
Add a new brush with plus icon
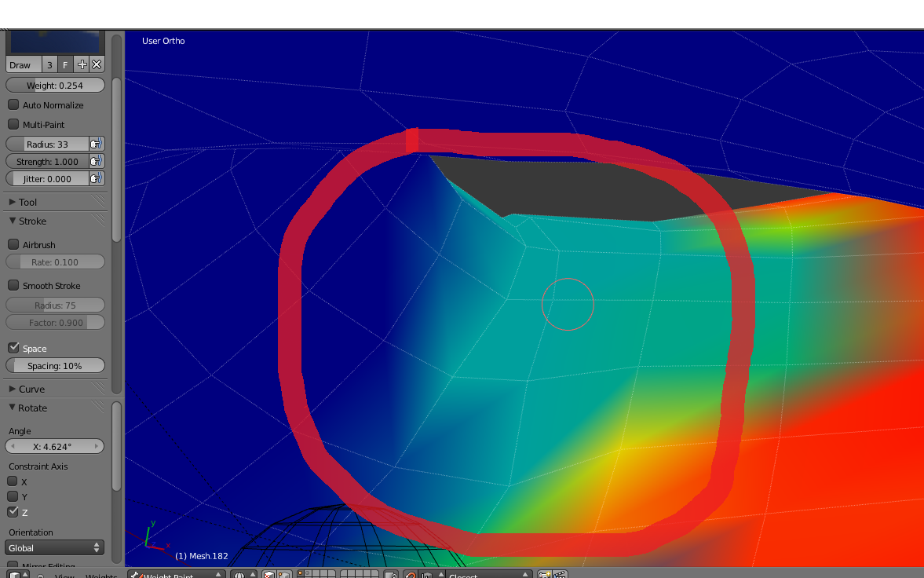pyautogui.click(x=82, y=64)
